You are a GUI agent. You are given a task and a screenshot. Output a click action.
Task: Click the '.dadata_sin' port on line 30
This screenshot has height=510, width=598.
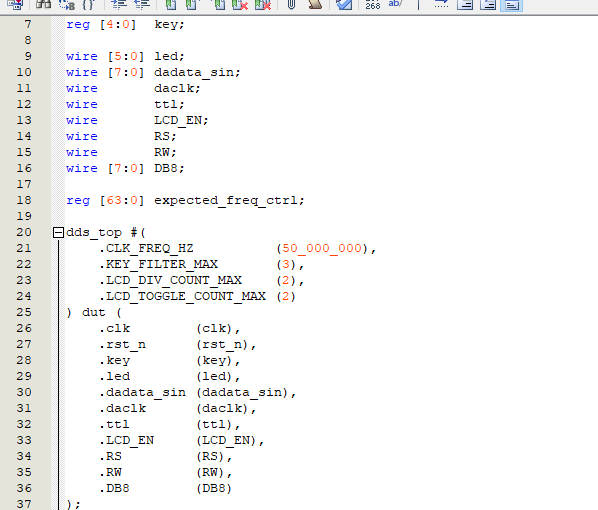tap(142, 393)
